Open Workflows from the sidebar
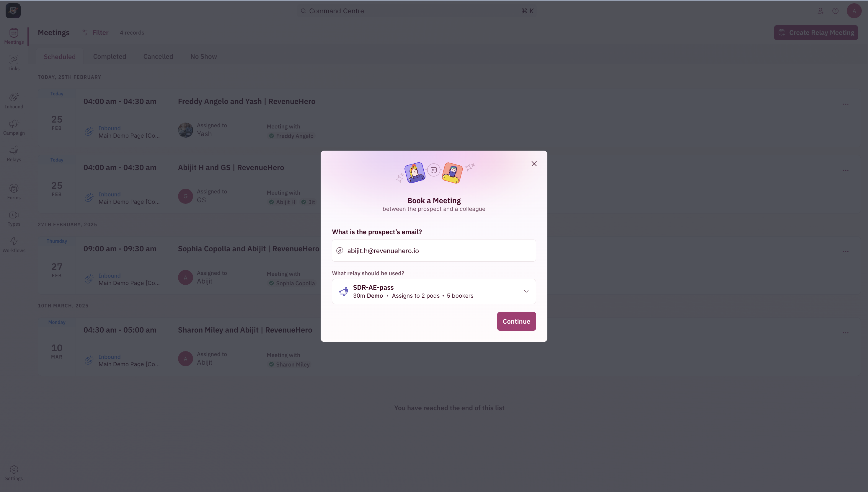 (14, 245)
